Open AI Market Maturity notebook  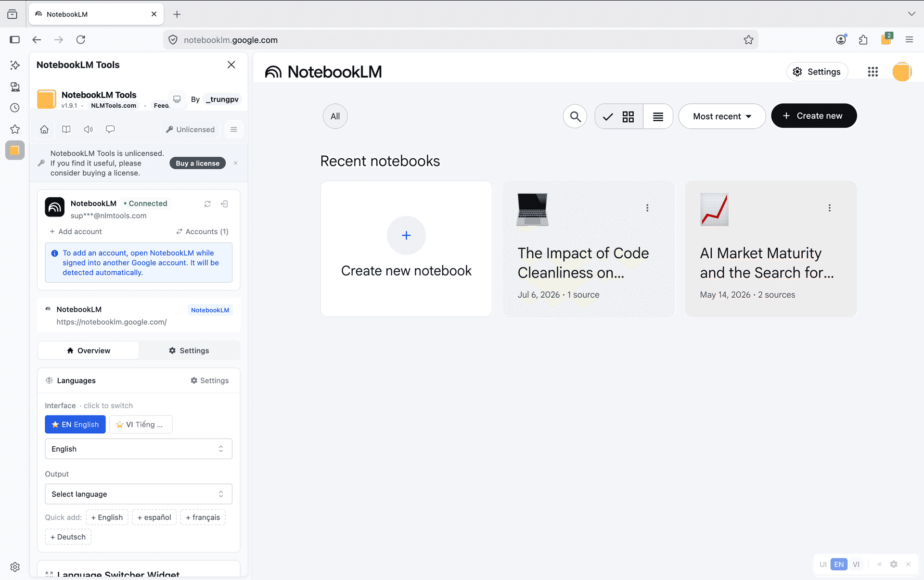tap(770, 249)
